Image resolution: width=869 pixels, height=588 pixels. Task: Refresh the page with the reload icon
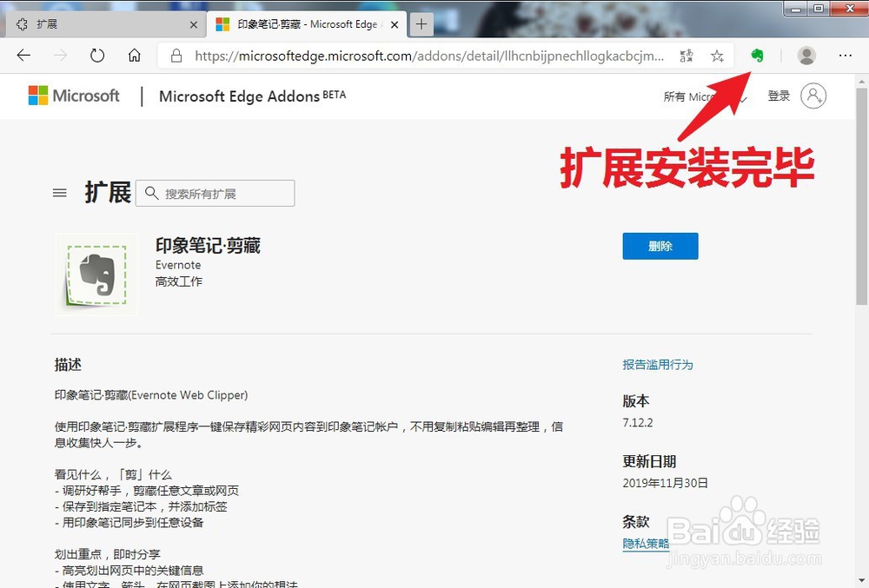(97, 56)
